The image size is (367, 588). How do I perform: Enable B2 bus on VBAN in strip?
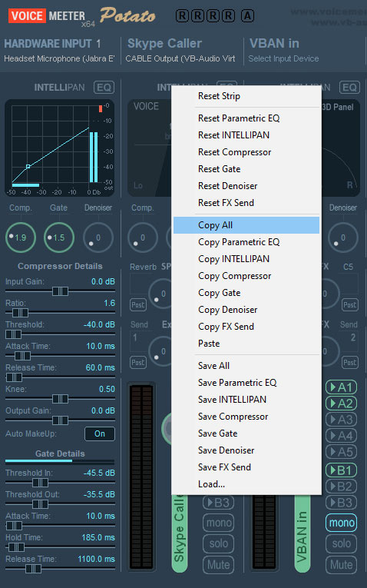click(x=342, y=487)
